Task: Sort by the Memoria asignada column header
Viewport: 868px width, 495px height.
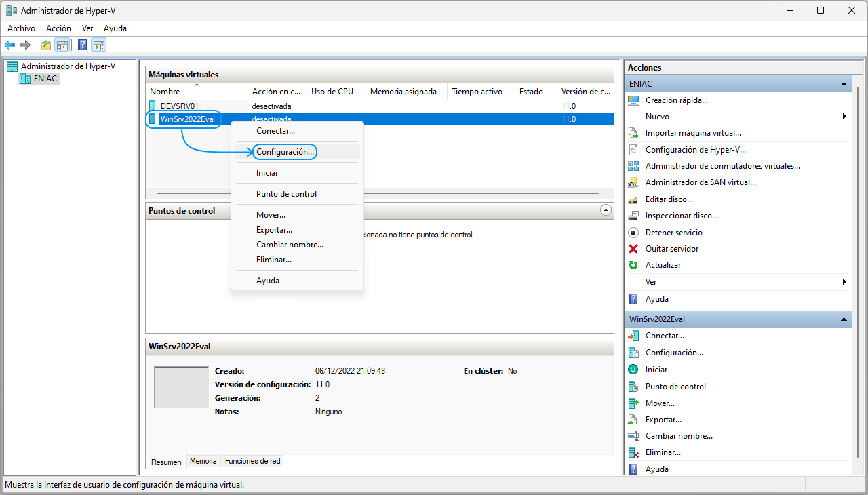Action: point(406,92)
